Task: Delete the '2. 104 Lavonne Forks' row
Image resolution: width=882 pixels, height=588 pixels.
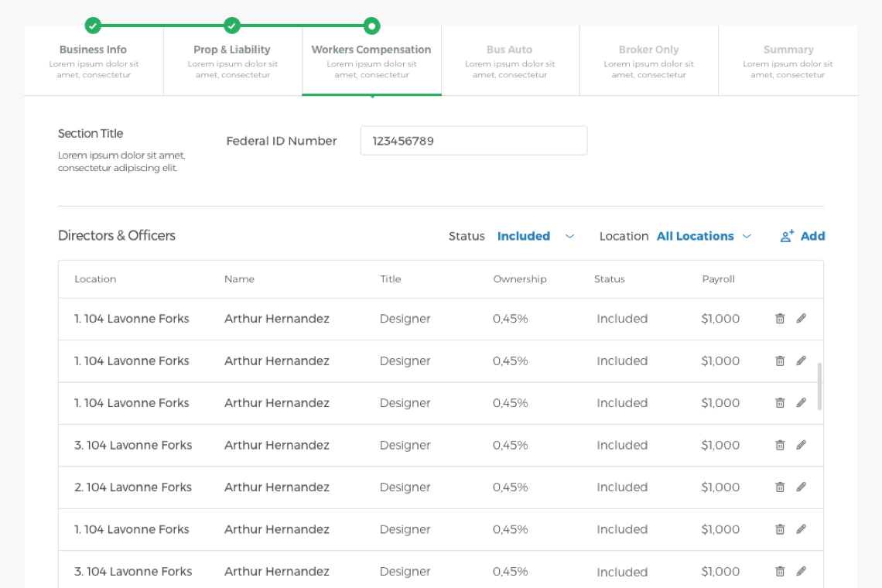Action: click(780, 487)
